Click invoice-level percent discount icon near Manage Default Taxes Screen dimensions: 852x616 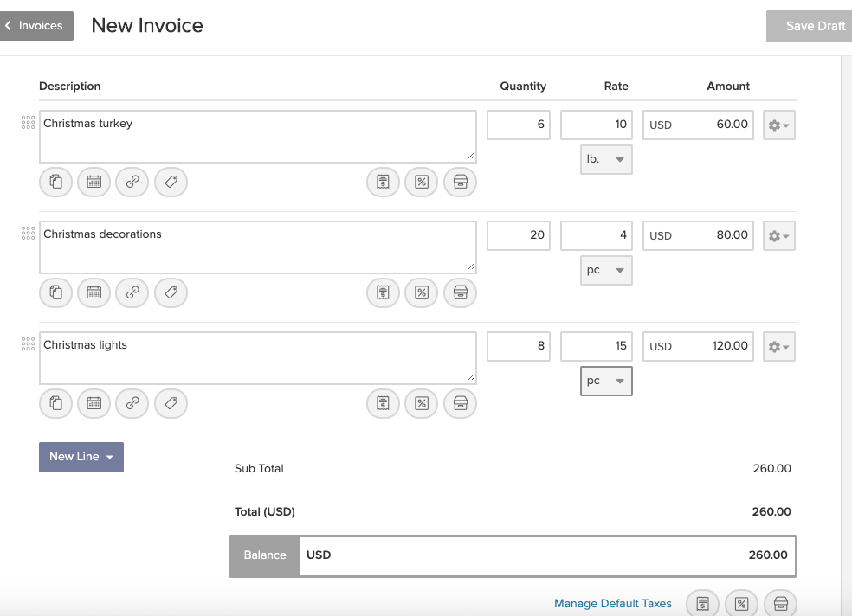pos(742,604)
